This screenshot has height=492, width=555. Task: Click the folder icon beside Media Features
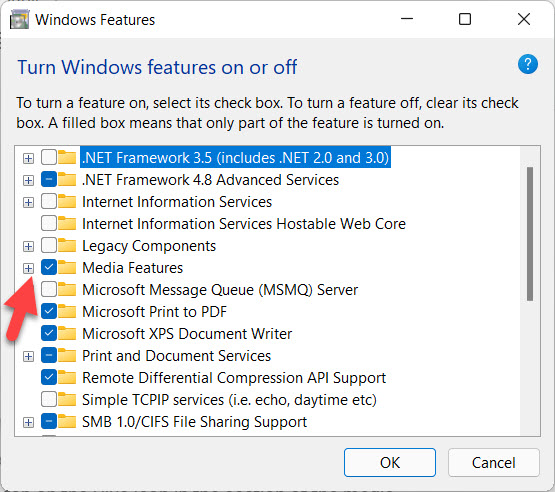(x=67, y=268)
